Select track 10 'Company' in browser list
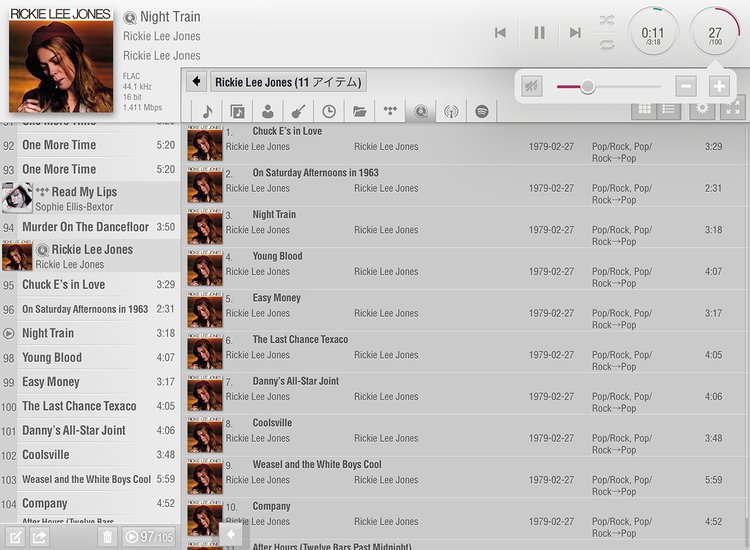Screen dimensions: 750x550 tap(465, 518)
